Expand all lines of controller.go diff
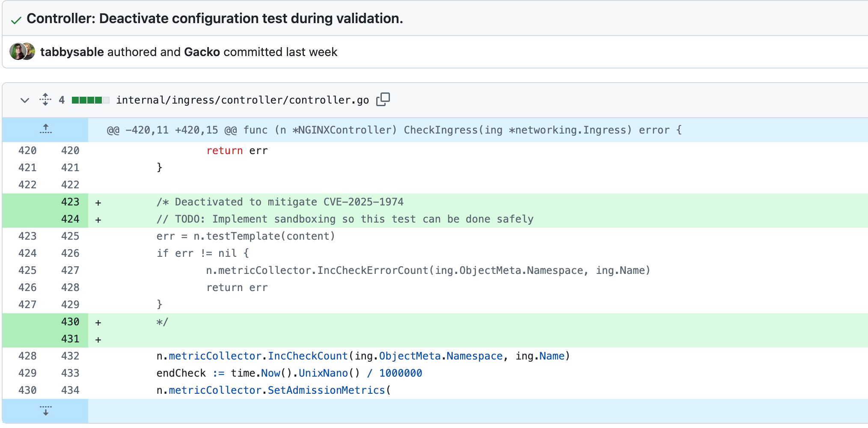Screen dimensions: 868x428 tap(45, 99)
